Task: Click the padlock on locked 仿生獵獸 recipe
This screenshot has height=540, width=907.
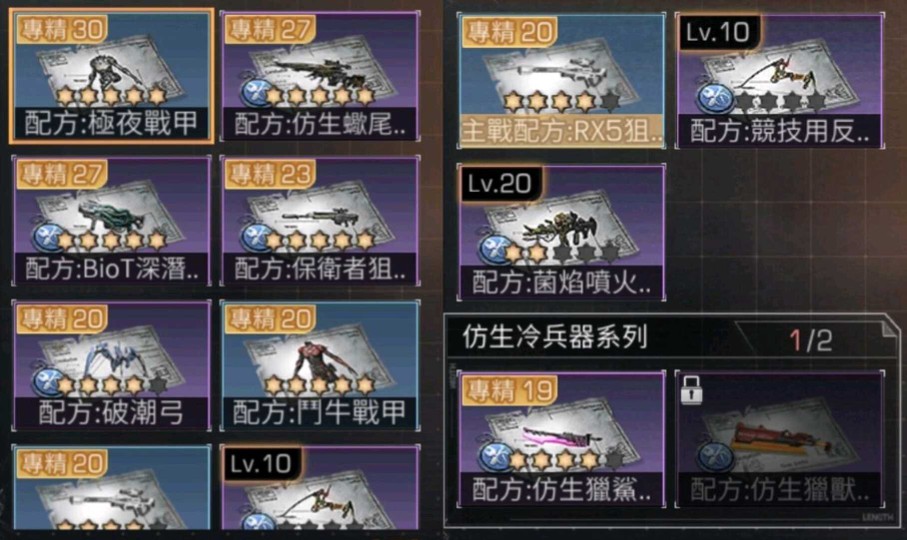Action: coord(692,390)
